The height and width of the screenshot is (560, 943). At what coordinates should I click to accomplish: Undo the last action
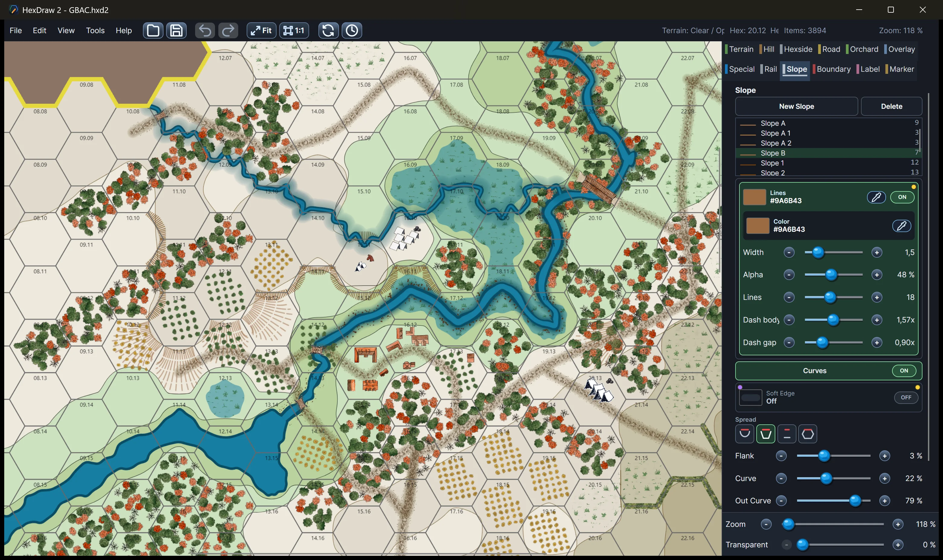coord(205,30)
